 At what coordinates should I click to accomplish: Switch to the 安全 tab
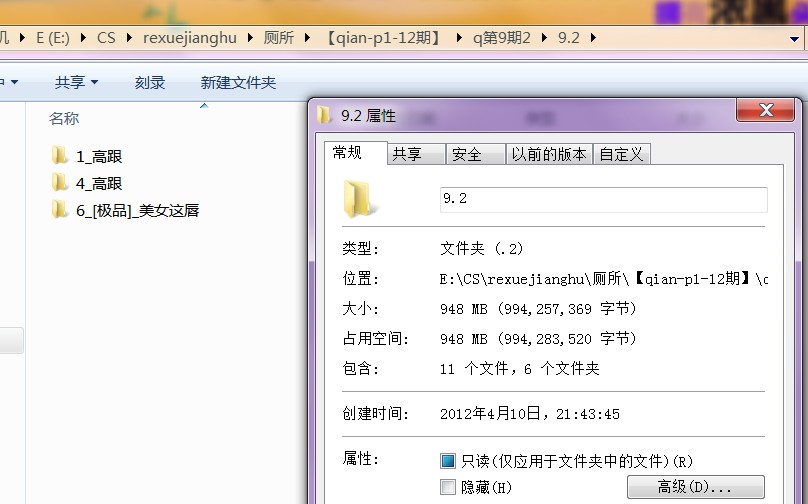click(467, 154)
